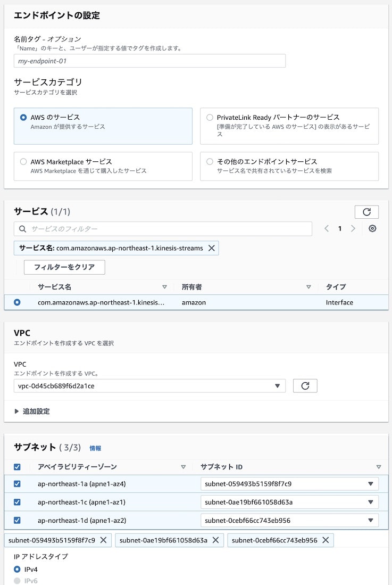Sort by サービス名 column
This screenshot has height=585, width=392.
(164, 287)
